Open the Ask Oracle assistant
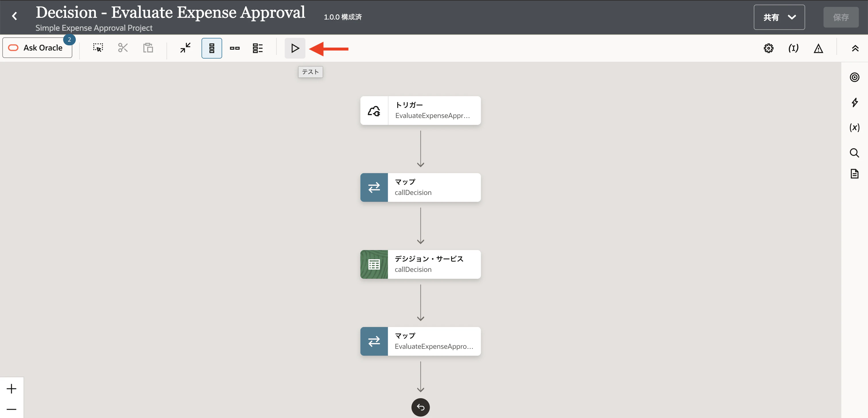 [x=37, y=48]
